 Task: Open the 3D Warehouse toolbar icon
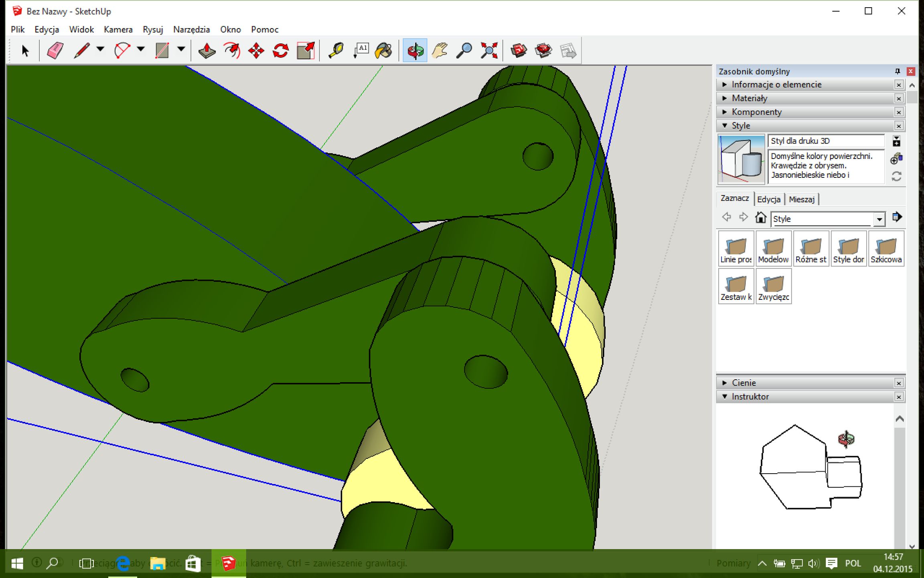519,51
